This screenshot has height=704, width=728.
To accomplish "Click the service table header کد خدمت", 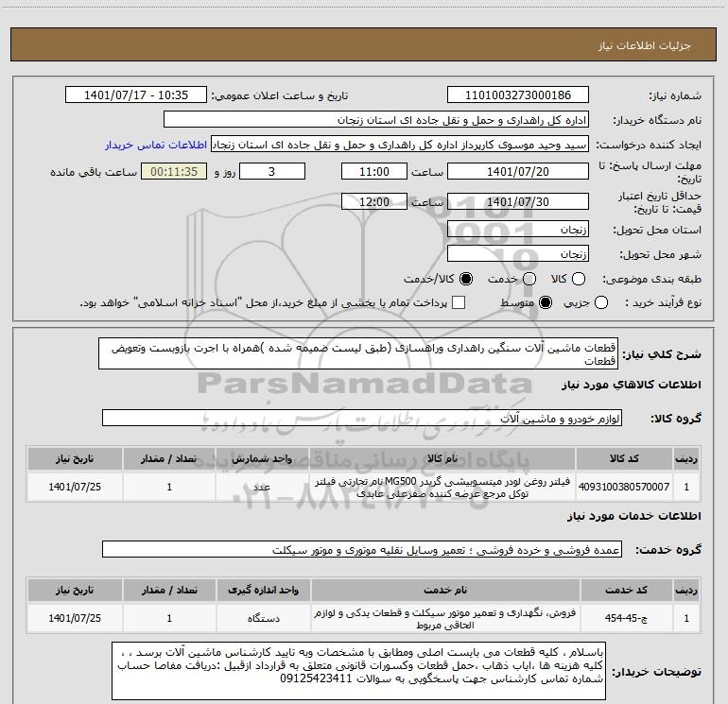I will point(626,591).
